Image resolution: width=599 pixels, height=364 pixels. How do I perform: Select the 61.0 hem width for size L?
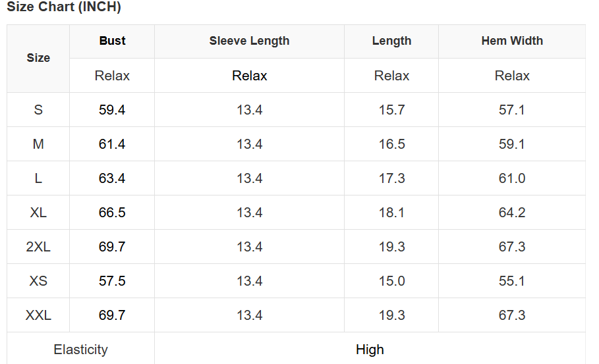coord(512,178)
